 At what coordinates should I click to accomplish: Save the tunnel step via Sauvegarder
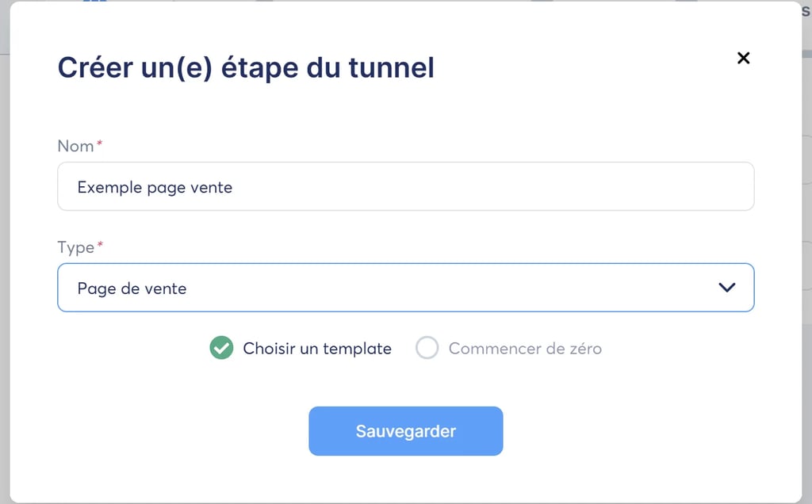coord(405,430)
